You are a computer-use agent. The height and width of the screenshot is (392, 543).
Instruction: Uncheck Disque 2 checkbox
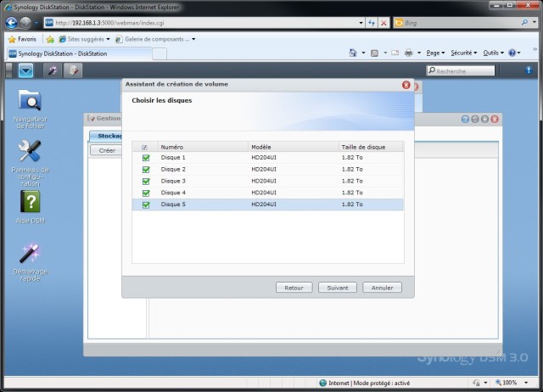(x=146, y=170)
